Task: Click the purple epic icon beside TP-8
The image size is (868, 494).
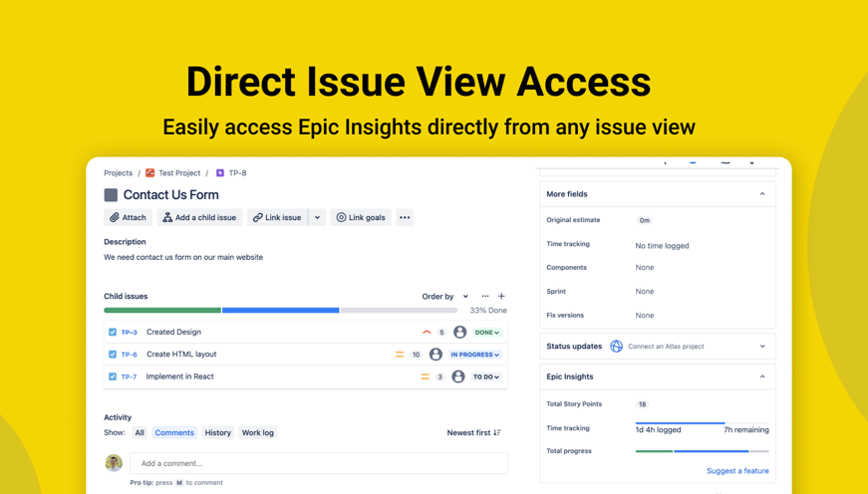Action: pyautogui.click(x=220, y=173)
